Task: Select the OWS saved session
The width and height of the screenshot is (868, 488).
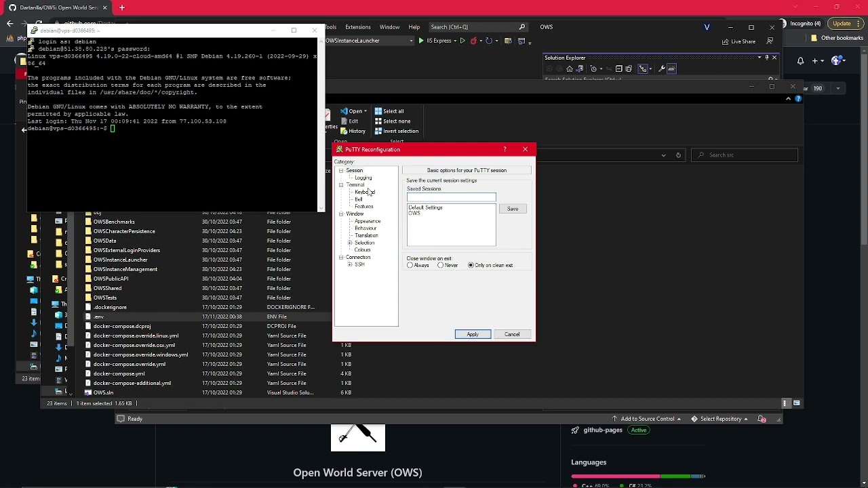Action: tap(414, 213)
